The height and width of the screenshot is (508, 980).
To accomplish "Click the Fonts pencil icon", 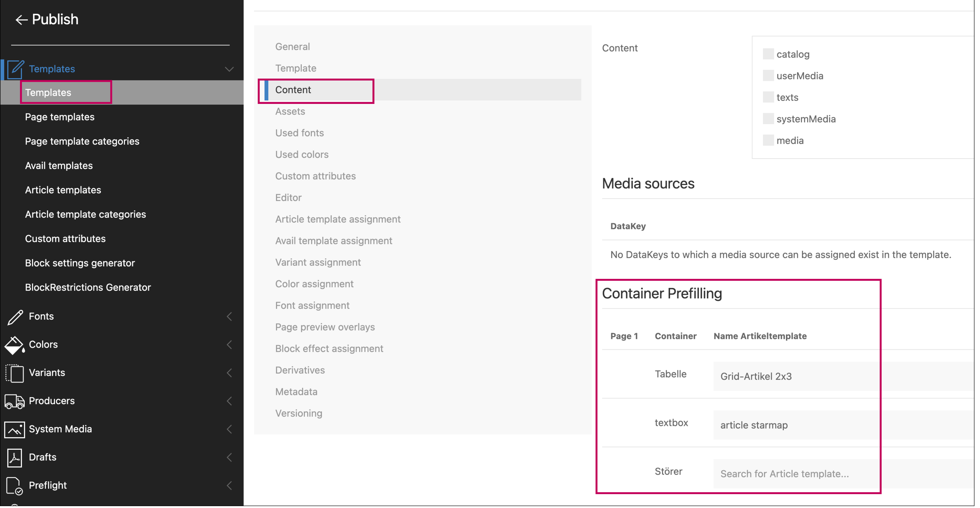I will [15, 317].
